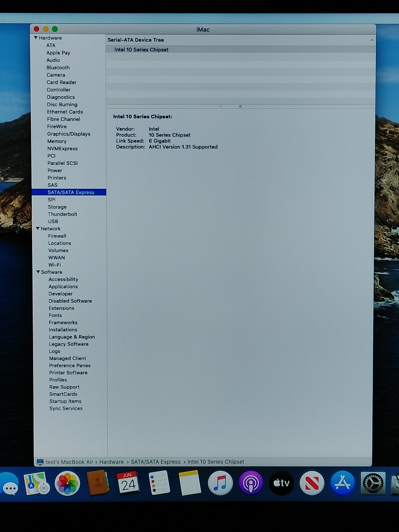Image resolution: width=399 pixels, height=532 pixels.
Task: Click test's MacBook Air in the path bar
Action: coord(69,462)
